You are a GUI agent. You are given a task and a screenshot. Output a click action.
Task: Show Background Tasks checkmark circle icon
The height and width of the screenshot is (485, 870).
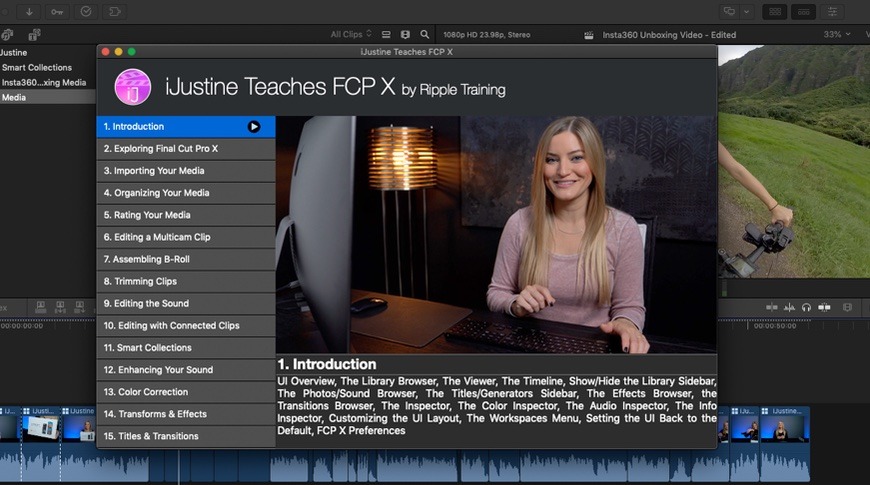pos(86,12)
